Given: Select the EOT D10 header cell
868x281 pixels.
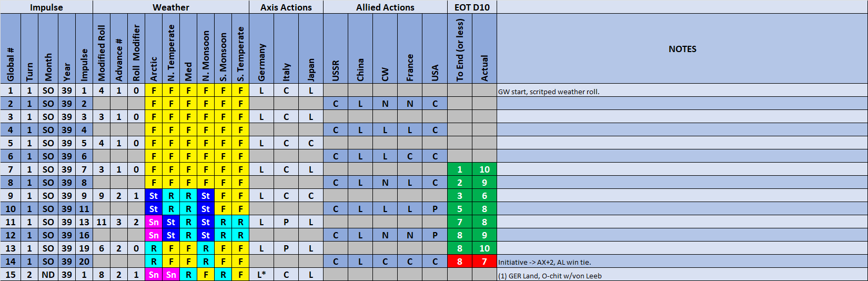Looking at the screenshot, I should tap(471, 7).
